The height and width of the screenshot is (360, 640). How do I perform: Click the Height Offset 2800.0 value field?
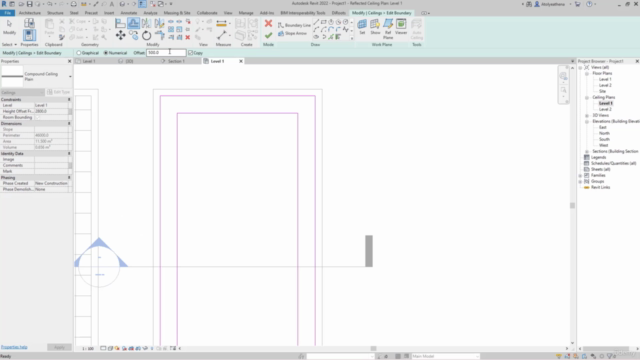pos(51,111)
